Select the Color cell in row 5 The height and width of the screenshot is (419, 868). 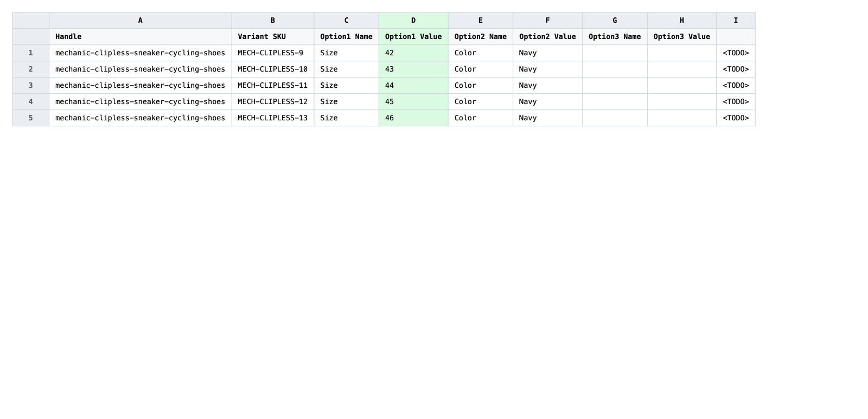coord(481,118)
